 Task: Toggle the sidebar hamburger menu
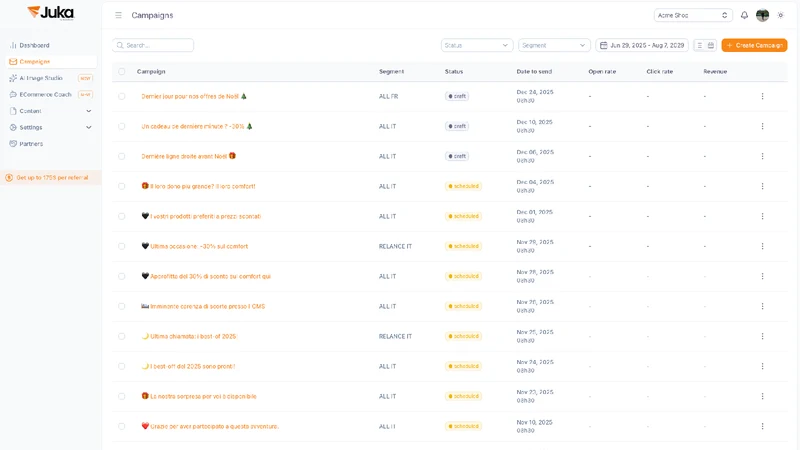(x=118, y=15)
